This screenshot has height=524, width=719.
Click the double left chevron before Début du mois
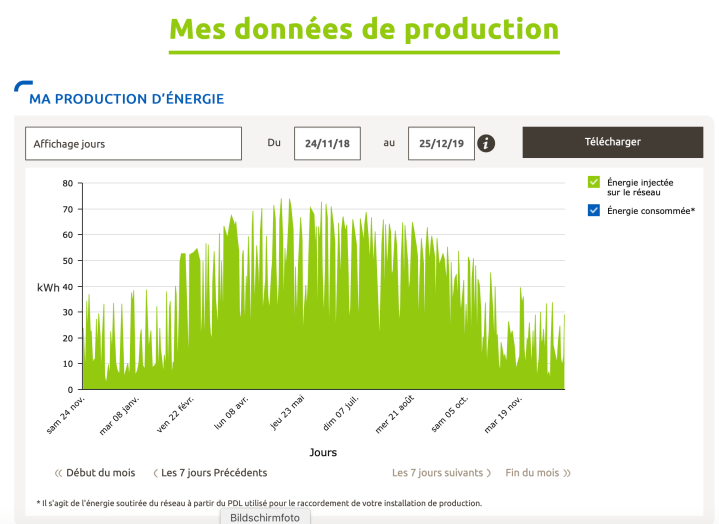click(58, 473)
